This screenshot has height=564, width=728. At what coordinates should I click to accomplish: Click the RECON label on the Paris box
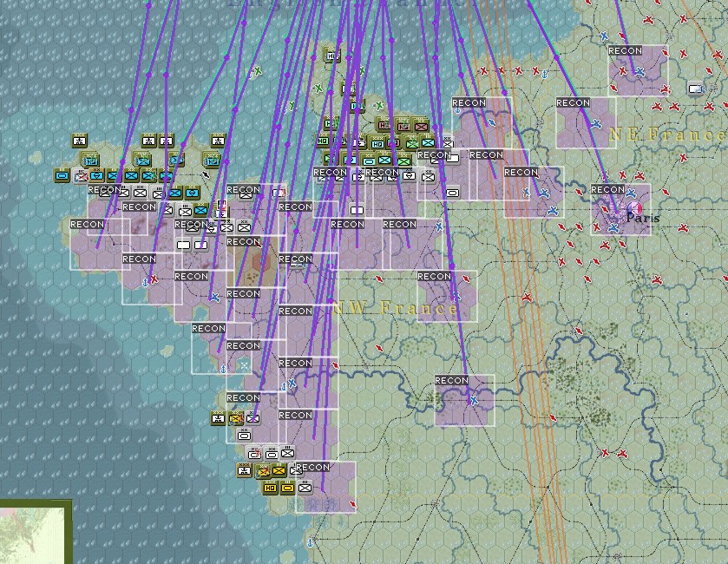[607, 189]
